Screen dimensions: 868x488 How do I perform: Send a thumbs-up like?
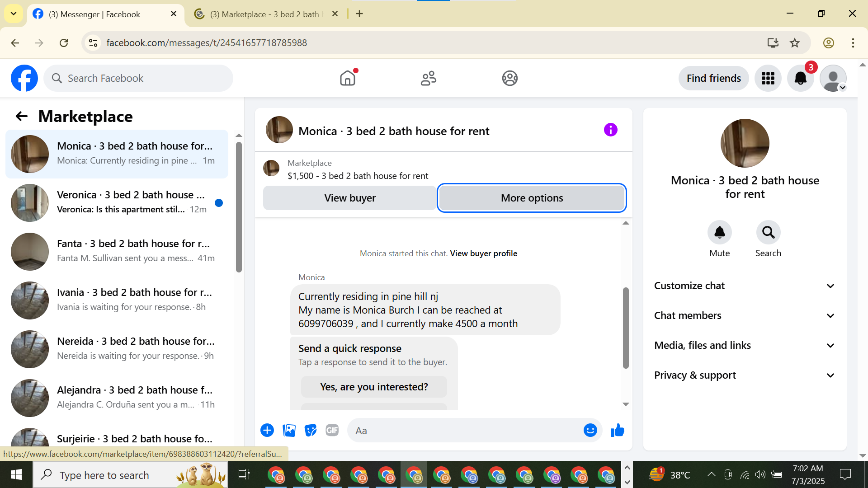pyautogui.click(x=617, y=430)
